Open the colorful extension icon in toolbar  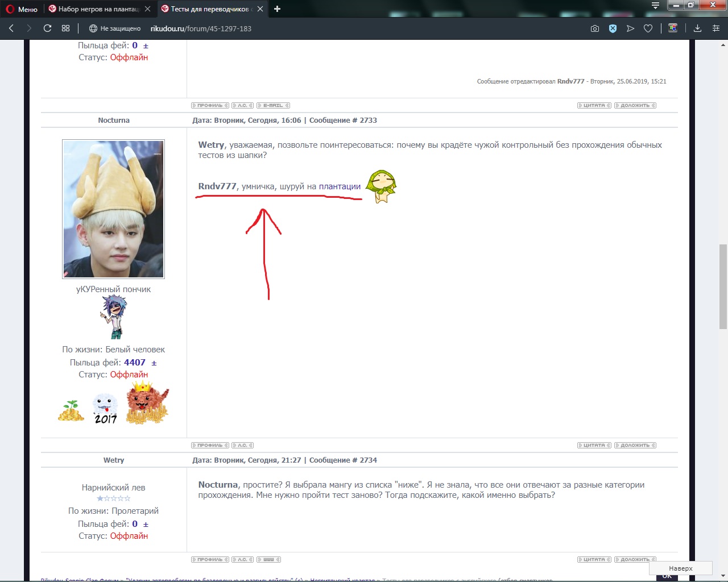(x=673, y=28)
